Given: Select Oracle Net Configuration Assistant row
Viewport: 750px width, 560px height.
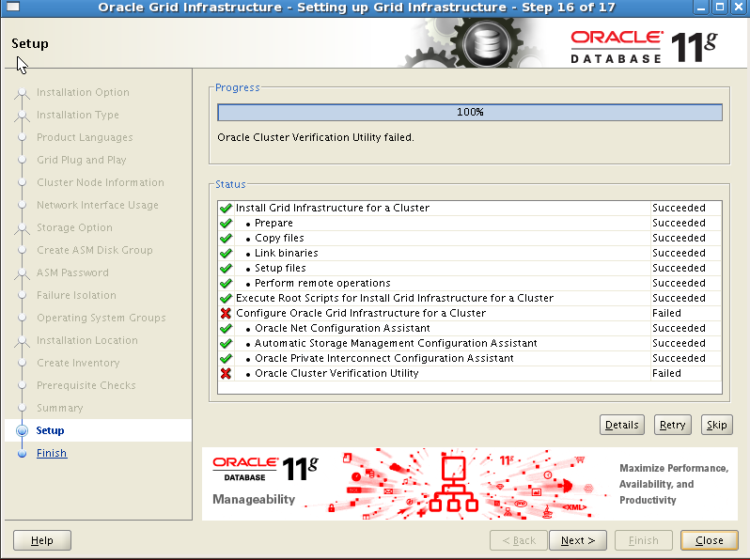Looking at the screenshot, I should 470,328.
